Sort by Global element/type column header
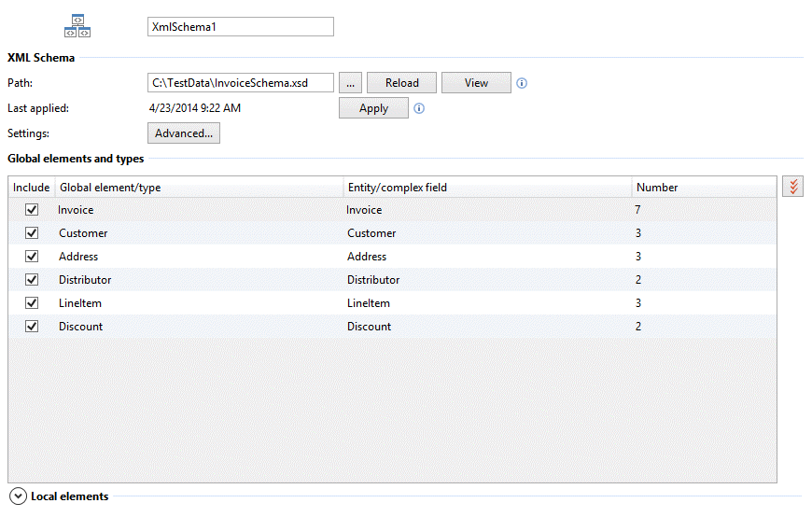Screen dimensions: 812x517 tap(199, 188)
